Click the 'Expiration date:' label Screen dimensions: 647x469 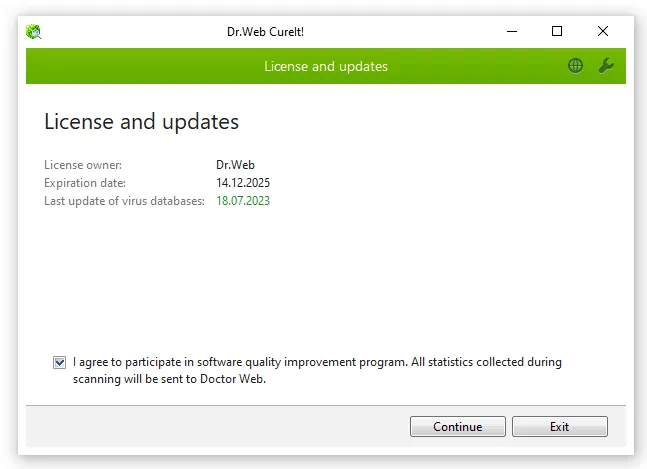click(85, 183)
